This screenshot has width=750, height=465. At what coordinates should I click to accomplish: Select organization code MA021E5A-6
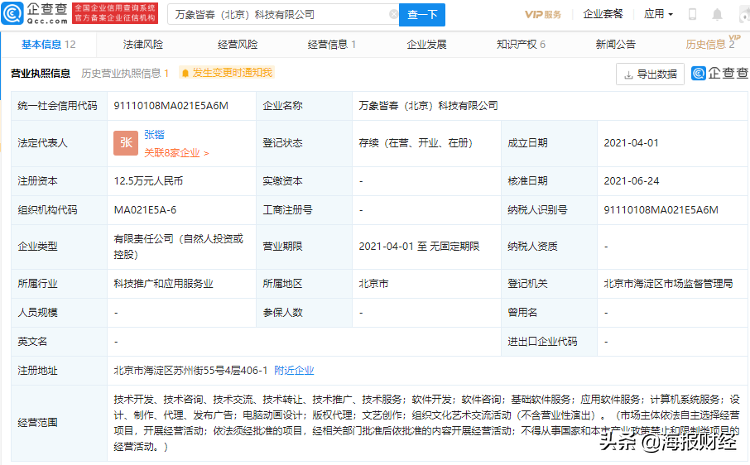click(x=145, y=210)
